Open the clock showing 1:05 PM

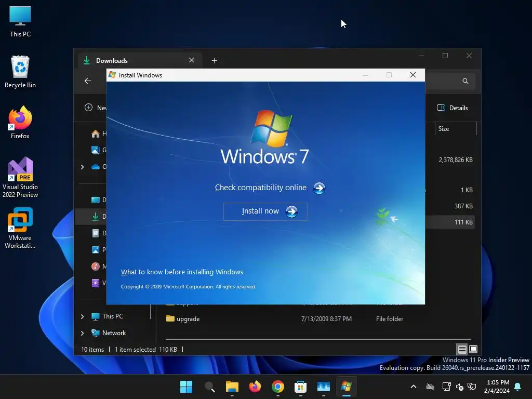[497, 387]
